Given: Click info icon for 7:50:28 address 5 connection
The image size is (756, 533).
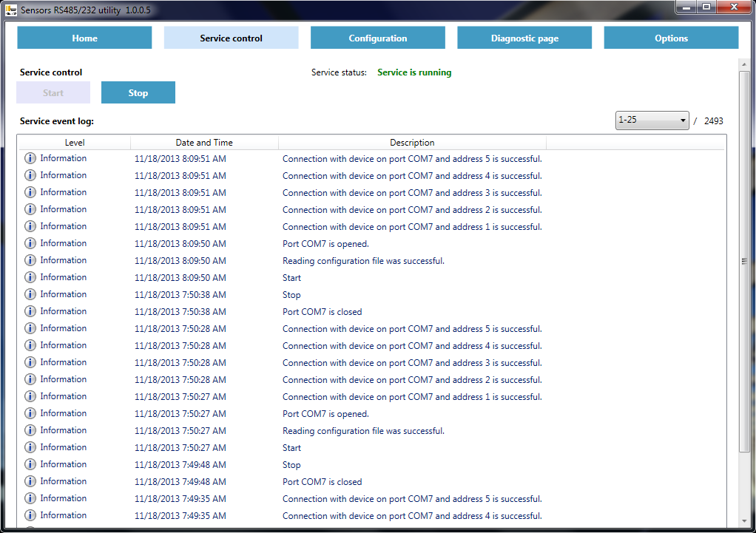Looking at the screenshot, I should tap(30, 328).
